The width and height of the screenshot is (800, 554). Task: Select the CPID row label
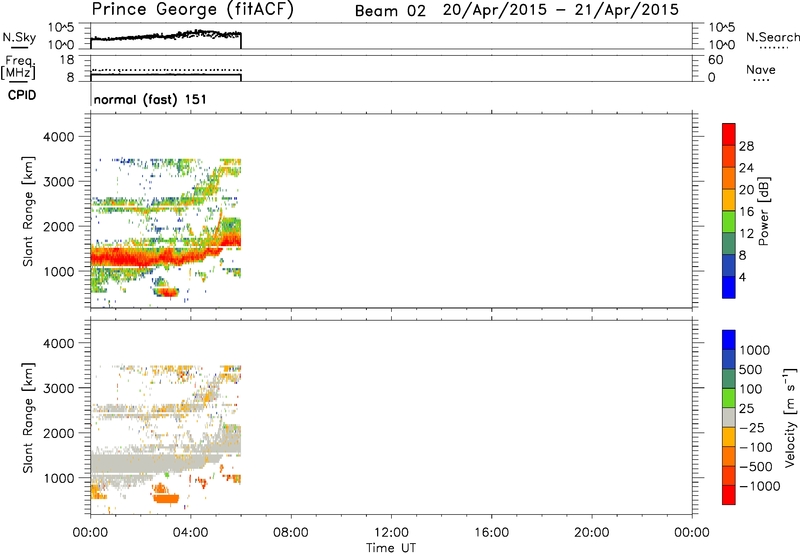coord(22,95)
